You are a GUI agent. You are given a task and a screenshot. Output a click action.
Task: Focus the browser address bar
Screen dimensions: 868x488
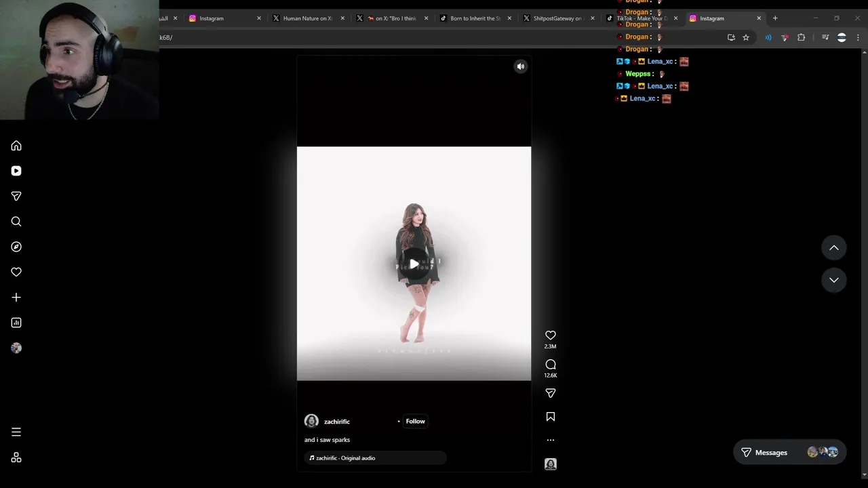point(441,37)
